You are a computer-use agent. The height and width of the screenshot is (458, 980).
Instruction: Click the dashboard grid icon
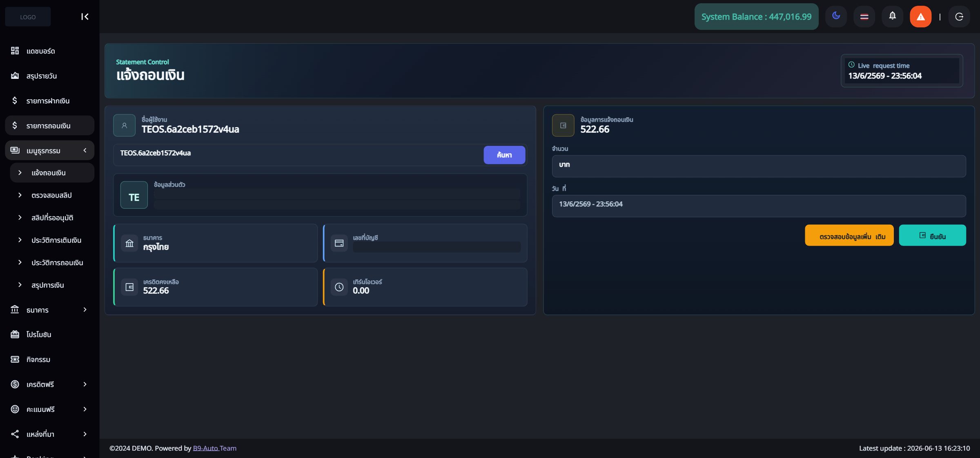pyautogui.click(x=15, y=51)
